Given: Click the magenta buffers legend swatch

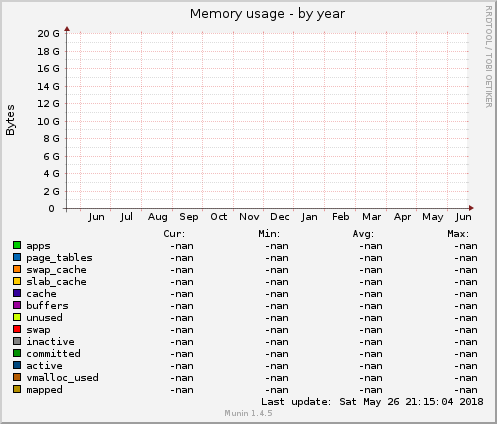Looking at the screenshot, I should 17,305.
